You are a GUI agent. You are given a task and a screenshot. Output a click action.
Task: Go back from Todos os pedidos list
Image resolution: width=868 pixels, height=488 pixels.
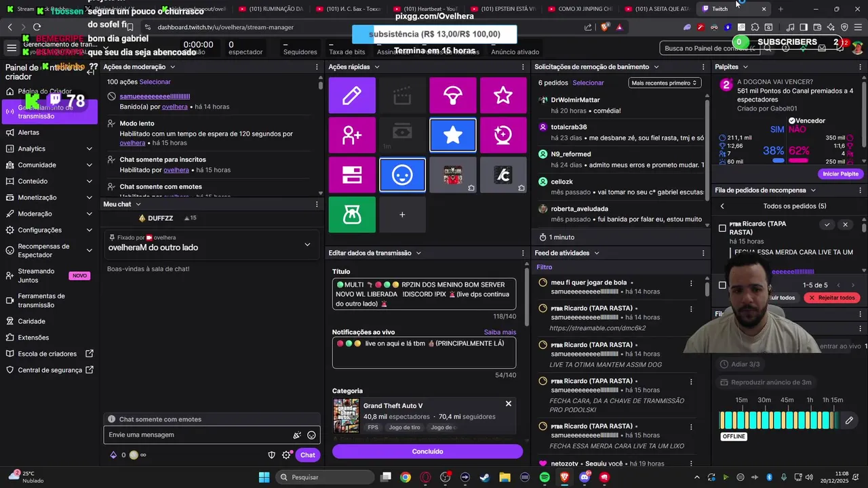point(722,206)
